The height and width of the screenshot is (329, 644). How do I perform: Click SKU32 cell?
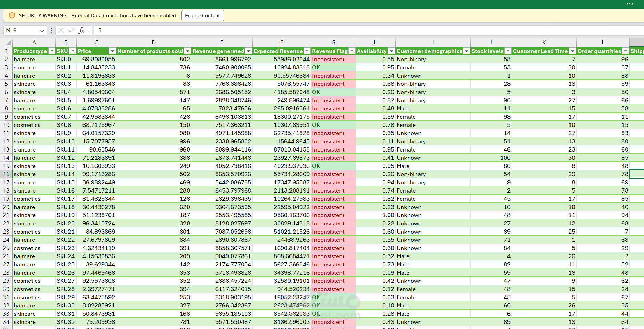(66, 322)
